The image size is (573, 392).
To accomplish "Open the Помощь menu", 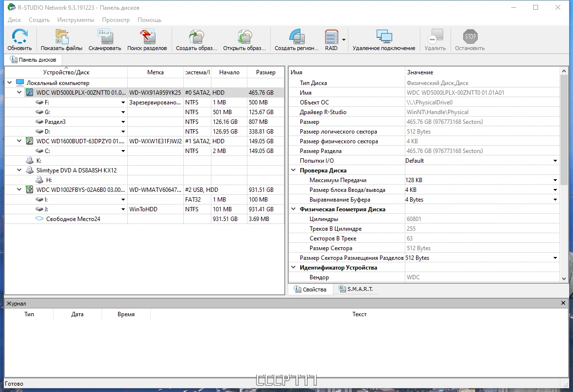I will pyautogui.click(x=150, y=20).
